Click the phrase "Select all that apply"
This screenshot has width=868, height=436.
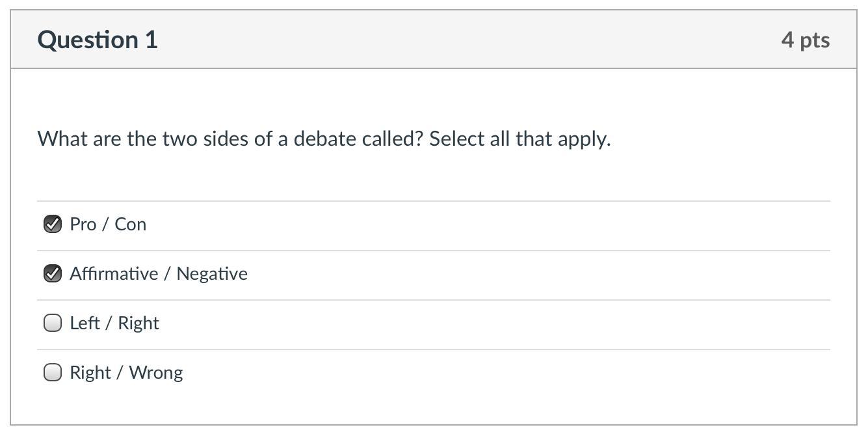519,139
